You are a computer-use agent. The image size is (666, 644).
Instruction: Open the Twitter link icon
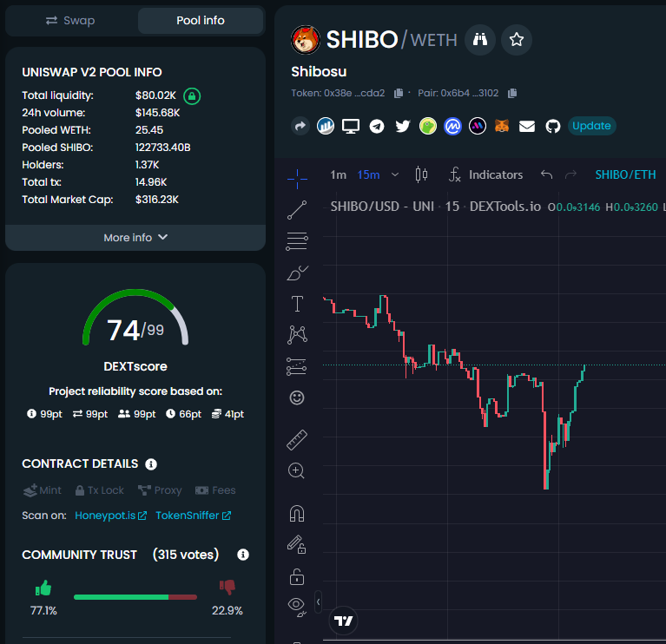coord(403,126)
